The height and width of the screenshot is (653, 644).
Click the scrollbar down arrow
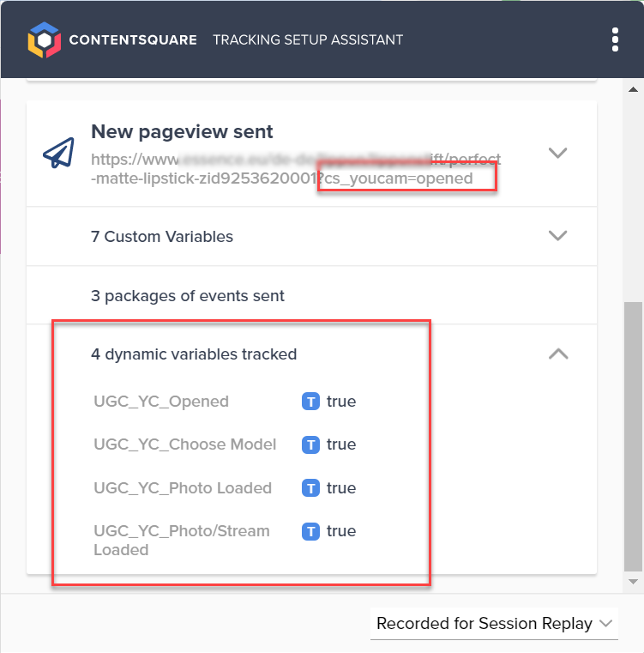(633, 582)
